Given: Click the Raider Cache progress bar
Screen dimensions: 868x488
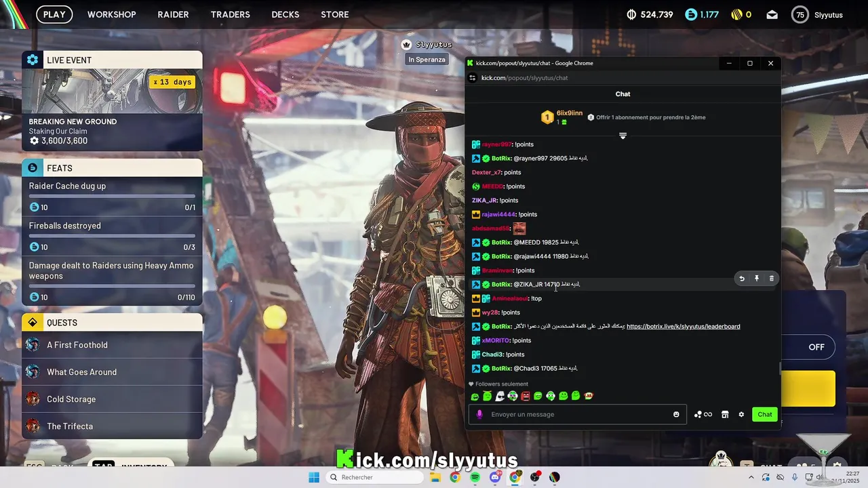Looking at the screenshot, I should (112, 196).
